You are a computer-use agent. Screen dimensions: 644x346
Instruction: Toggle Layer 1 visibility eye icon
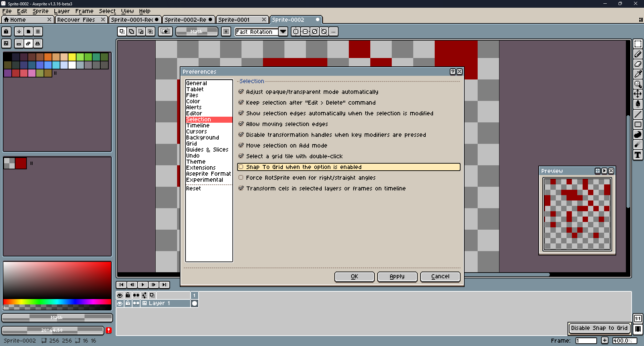[x=120, y=303]
